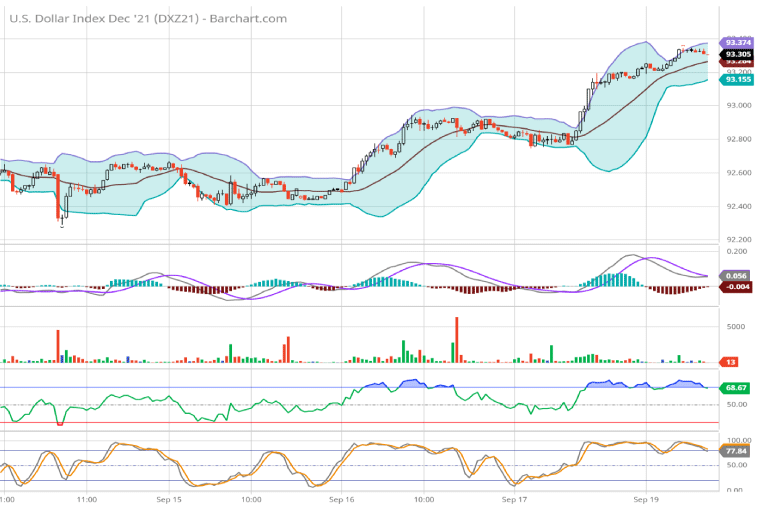Select the 92.600 price axis level
Screen dimensions: 758x505
738,173
